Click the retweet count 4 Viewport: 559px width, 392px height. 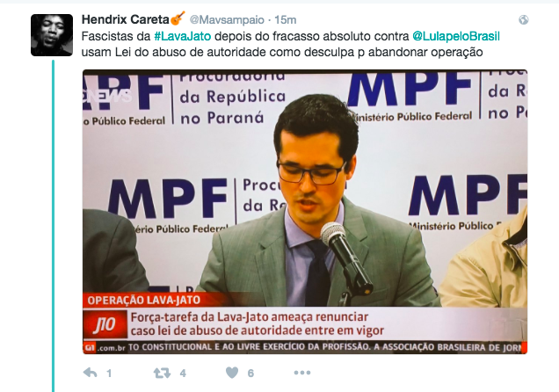183,374
